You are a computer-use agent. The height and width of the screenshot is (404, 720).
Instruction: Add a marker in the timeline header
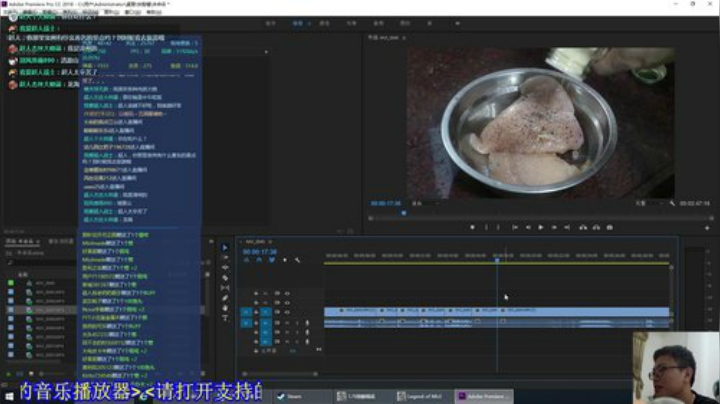(x=285, y=260)
